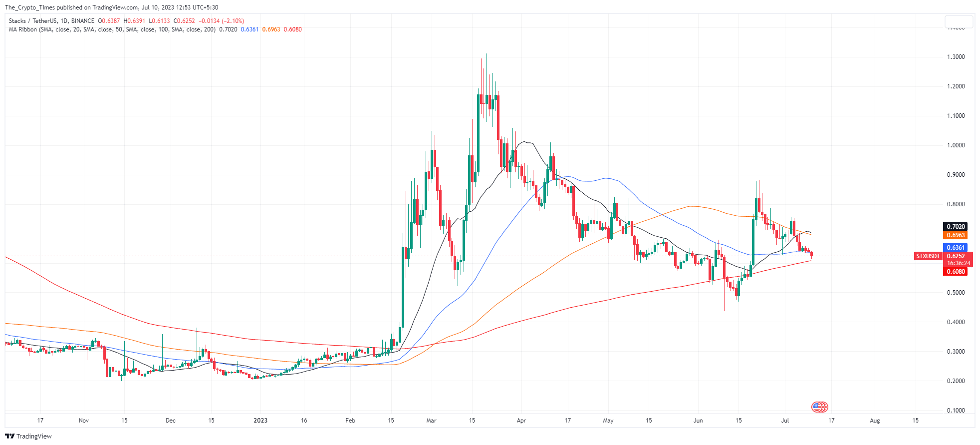Select the Stacks / TetherUS symbol title
Image resolution: width=980 pixels, height=445 pixels.
tap(33, 21)
